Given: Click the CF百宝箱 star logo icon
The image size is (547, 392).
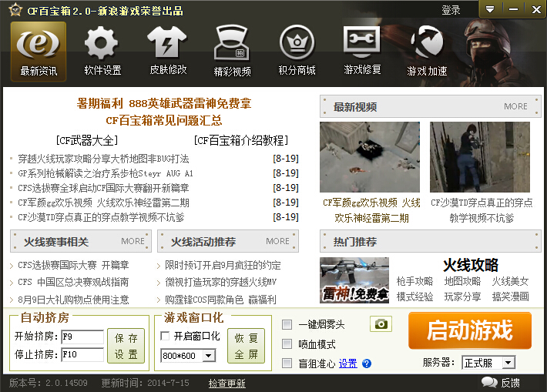Looking at the screenshot, I should [x=15, y=10].
